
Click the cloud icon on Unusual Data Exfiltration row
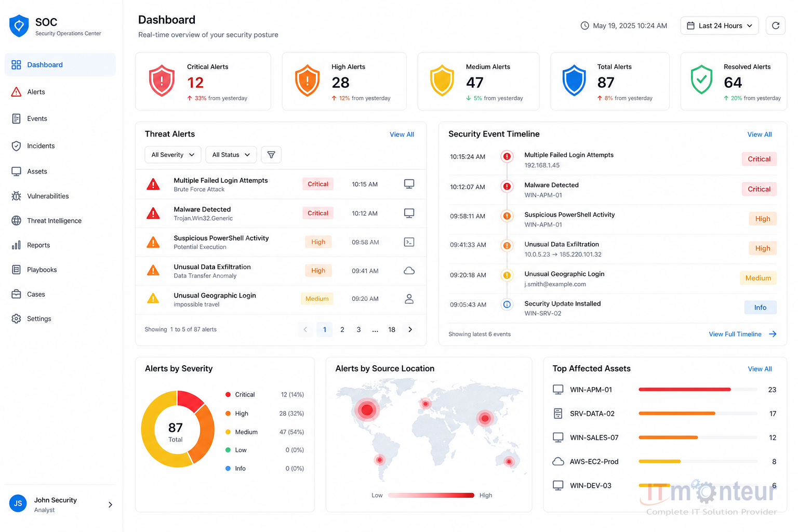(409, 271)
